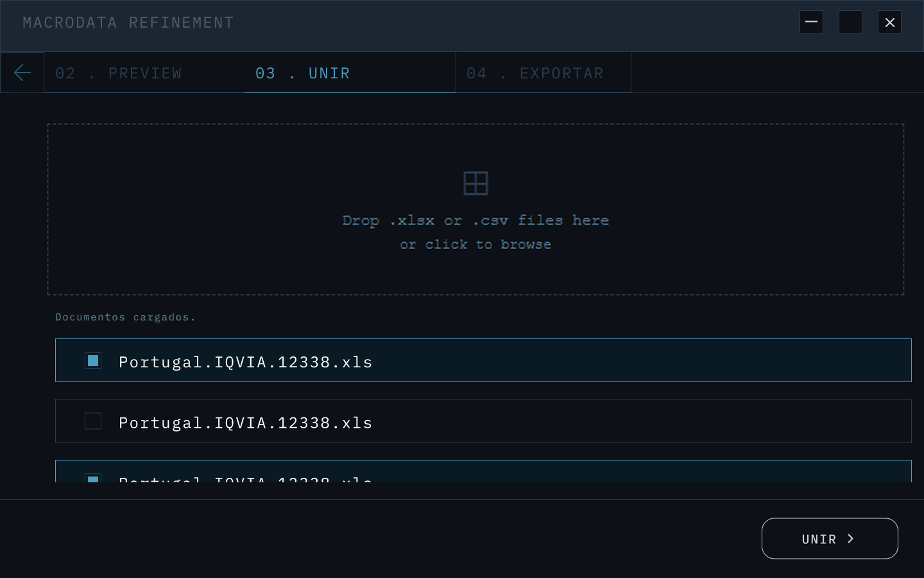Switch to the 04 . EXPORTAR tab
Screen dimensions: 924x578
pyautogui.click(x=543, y=73)
